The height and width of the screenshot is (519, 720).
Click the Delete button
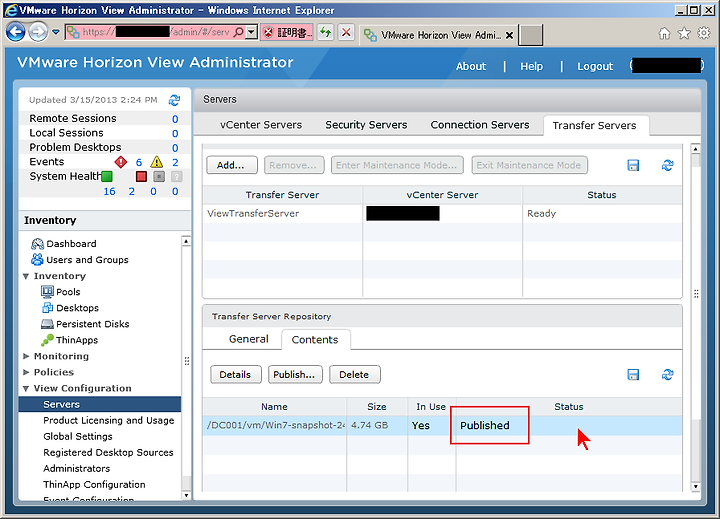[x=354, y=375]
